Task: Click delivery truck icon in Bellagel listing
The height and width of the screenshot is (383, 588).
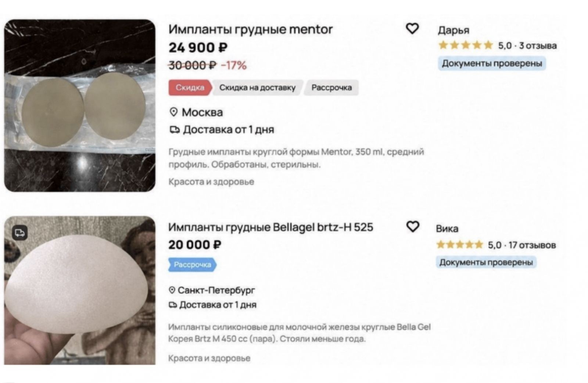Action: (x=173, y=305)
